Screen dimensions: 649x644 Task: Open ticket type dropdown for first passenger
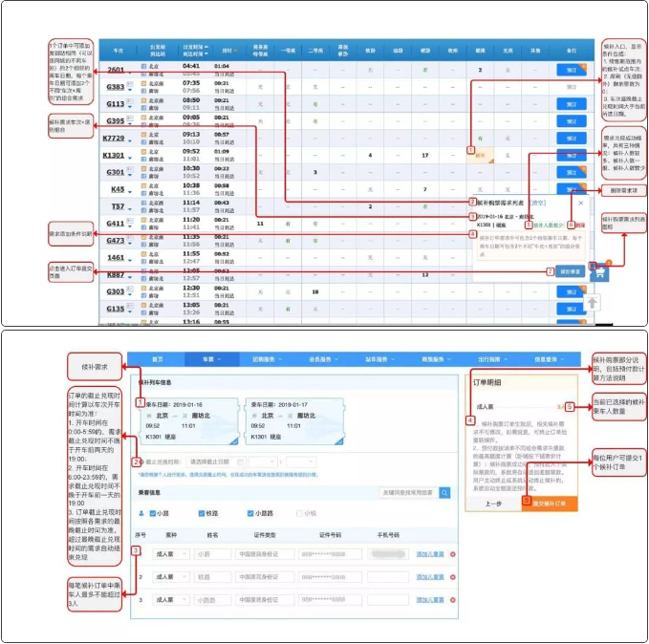point(171,553)
